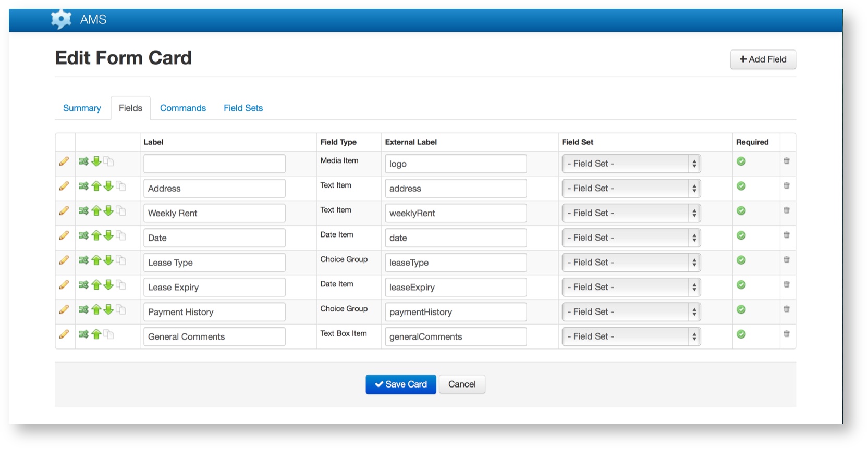
Task: Click the AMS gear logo
Action: (x=61, y=20)
